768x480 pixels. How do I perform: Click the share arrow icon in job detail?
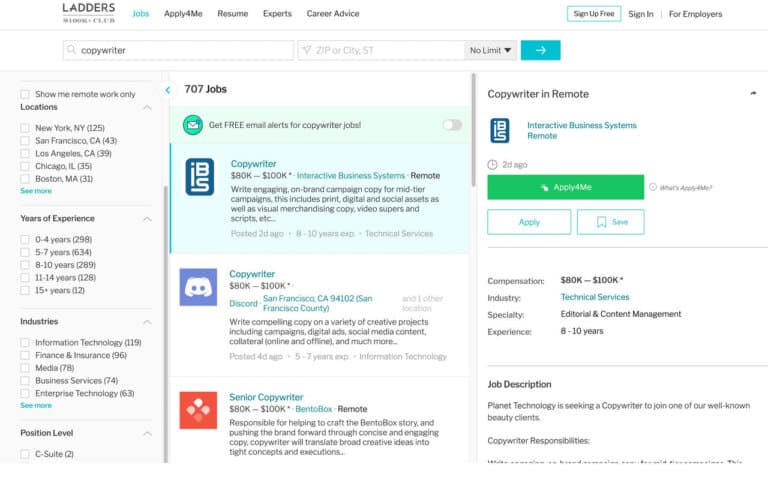pyautogui.click(x=753, y=93)
